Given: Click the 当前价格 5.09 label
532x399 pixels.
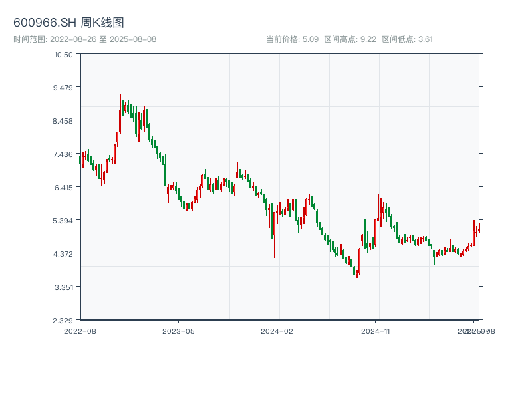Looking at the screenshot, I should (292, 39).
